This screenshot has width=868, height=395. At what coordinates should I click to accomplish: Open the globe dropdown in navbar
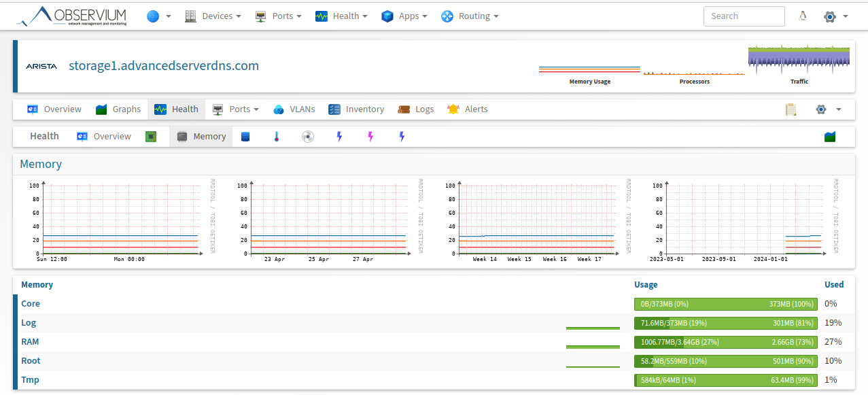[158, 16]
